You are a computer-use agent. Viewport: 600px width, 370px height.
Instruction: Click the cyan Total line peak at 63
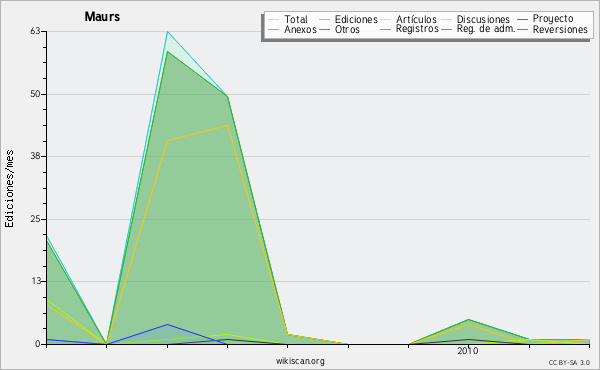(167, 32)
